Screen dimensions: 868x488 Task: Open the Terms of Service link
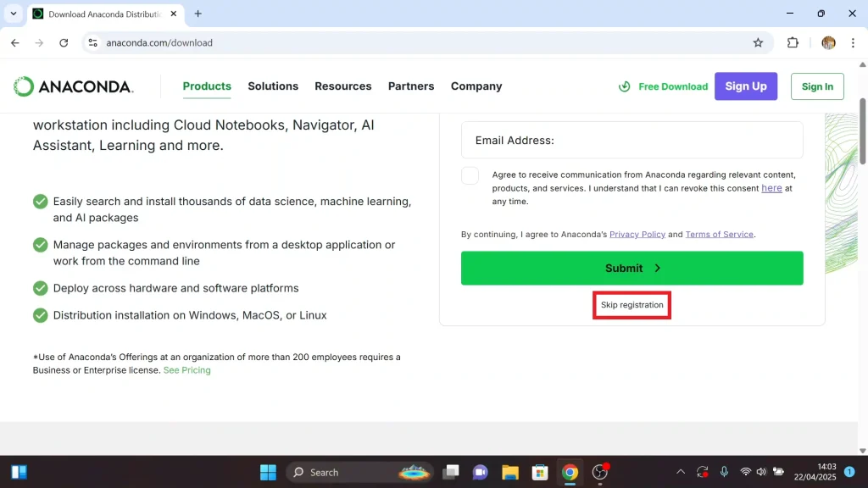tap(719, 234)
